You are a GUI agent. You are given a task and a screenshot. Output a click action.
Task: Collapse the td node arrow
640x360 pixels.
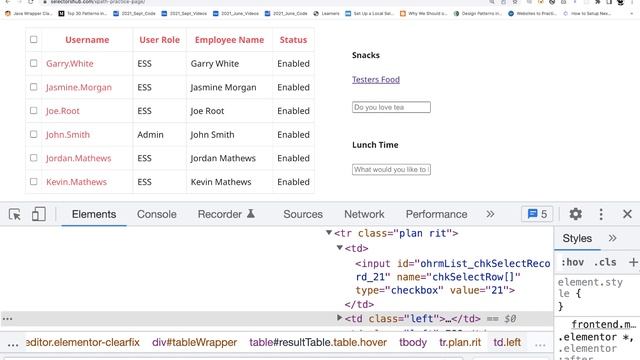coord(339,247)
